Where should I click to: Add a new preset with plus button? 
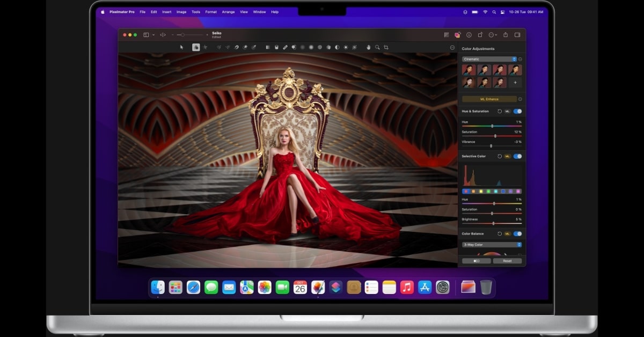click(x=515, y=82)
